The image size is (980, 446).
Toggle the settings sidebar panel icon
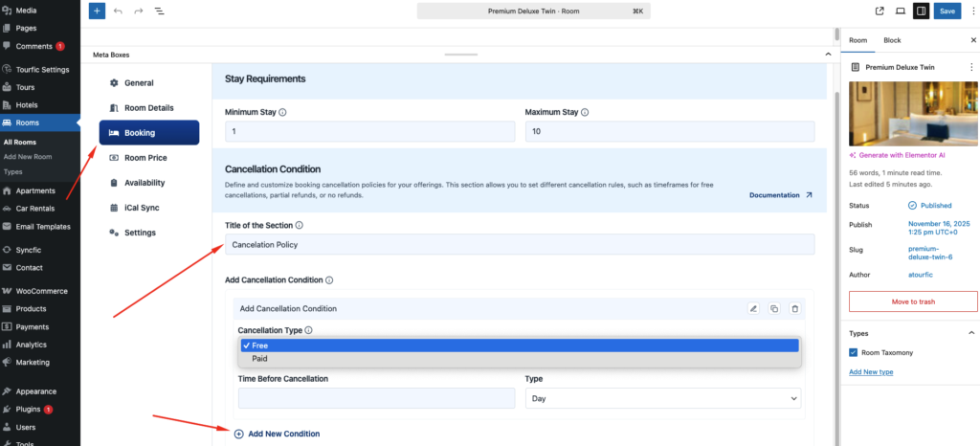[920, 11]
